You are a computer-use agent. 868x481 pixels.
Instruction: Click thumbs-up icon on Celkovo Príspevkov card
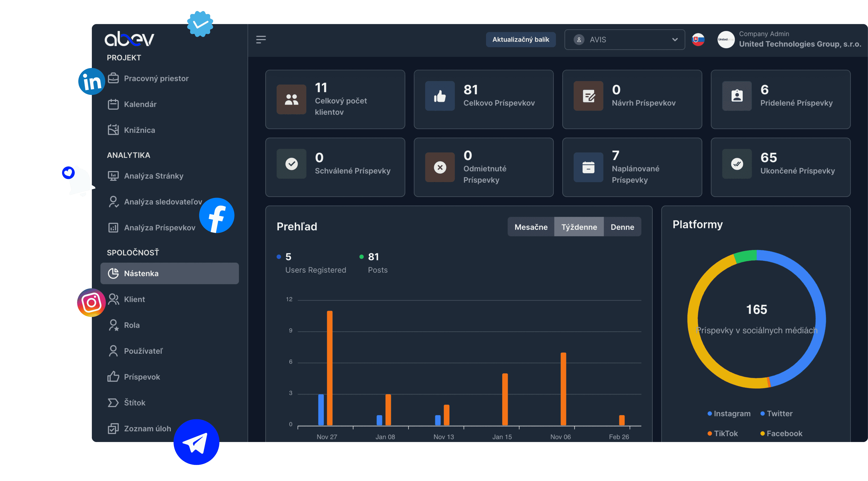pyautogui.click(x=440, y=96)
